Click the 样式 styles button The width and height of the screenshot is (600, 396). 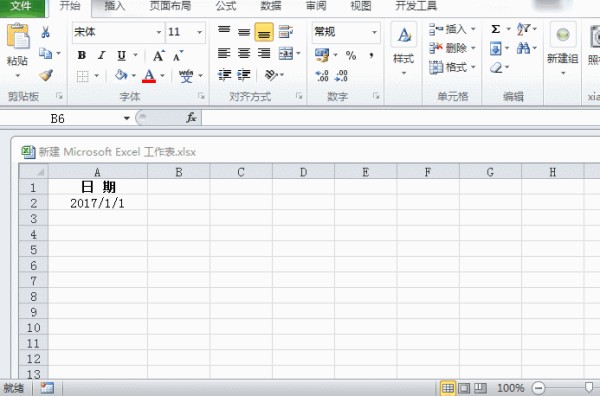[x=404, y=49]
